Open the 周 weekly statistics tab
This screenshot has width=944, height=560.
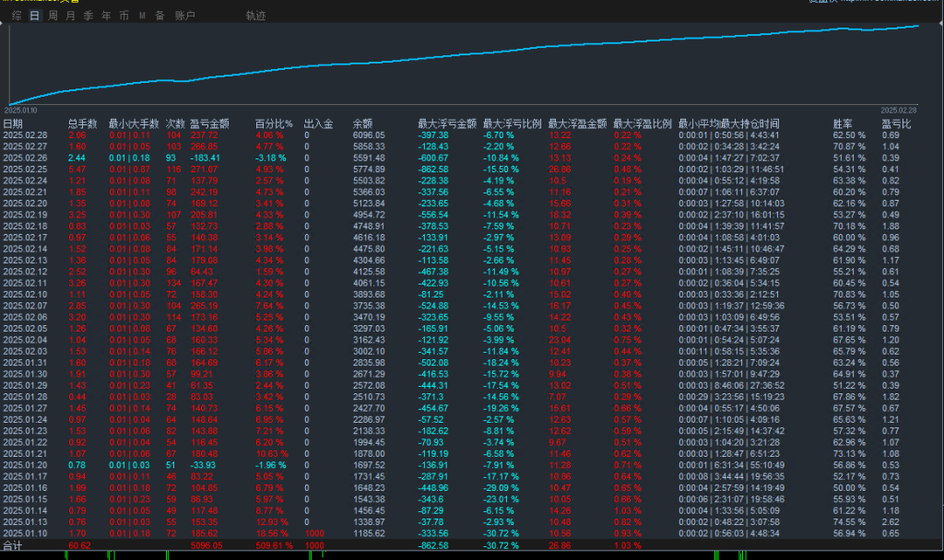(x=53, y=16)
